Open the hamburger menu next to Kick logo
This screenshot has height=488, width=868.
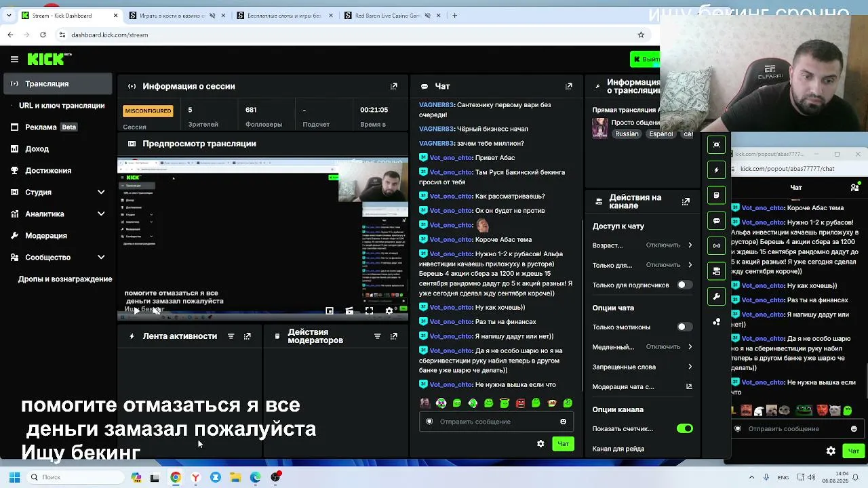(x=14, y=59)
